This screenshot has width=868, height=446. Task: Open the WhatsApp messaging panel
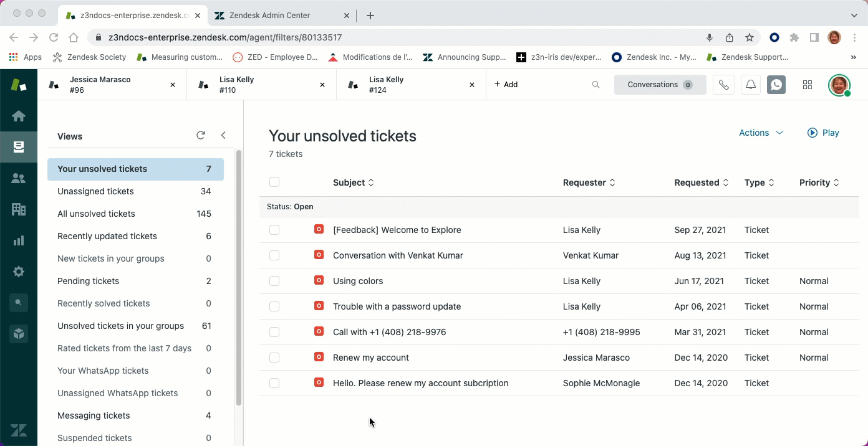tap(776, 84)
